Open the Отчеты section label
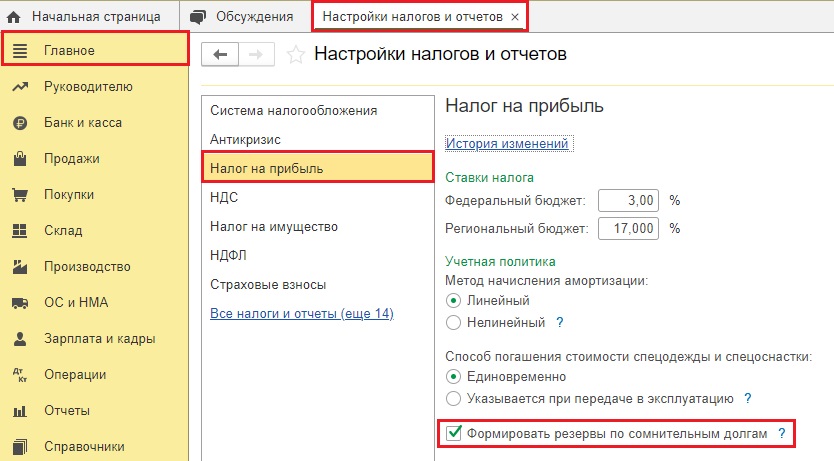 pyautogui.click(x=67, y=411)
